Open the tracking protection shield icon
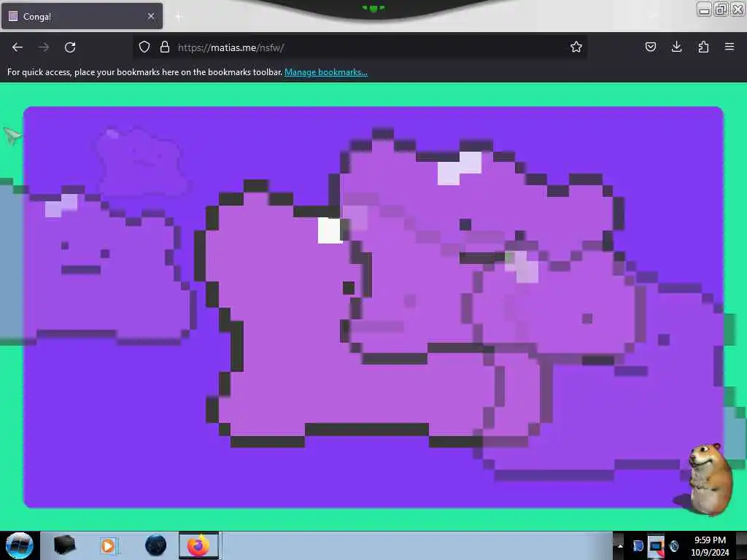This screenshot has width=747, height=560. (144, 47)
